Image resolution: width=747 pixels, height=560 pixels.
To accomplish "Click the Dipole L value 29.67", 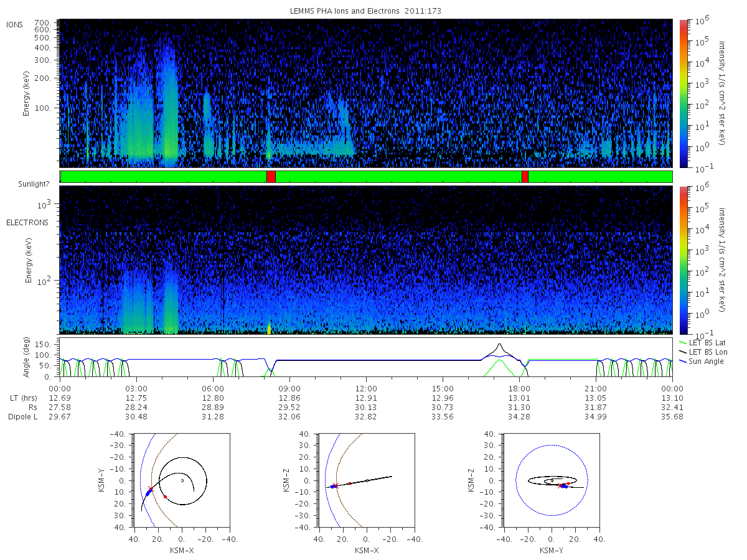I will click(x=60, y=417).
